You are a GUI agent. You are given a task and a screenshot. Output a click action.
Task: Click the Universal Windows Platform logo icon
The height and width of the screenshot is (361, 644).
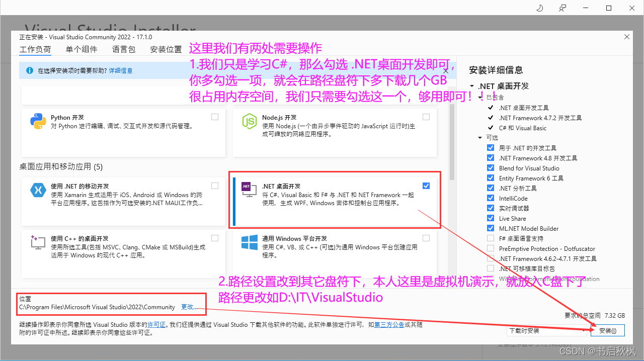tap(250, 242)
